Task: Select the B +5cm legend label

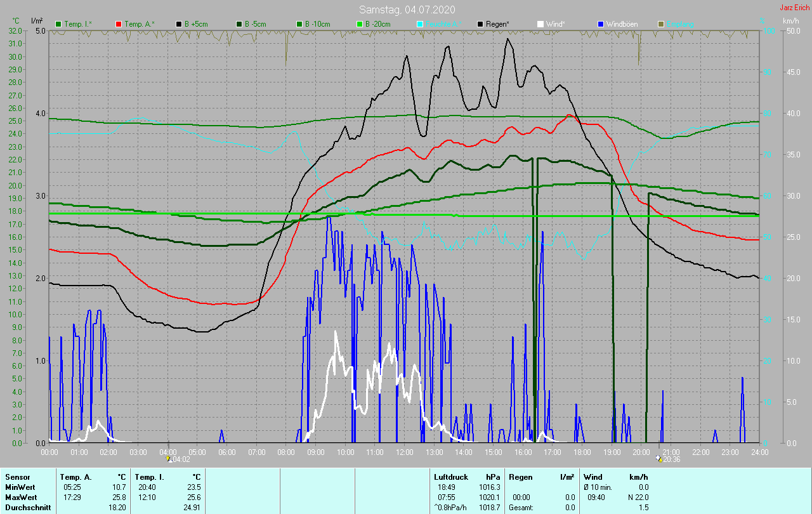Action: 195,24
